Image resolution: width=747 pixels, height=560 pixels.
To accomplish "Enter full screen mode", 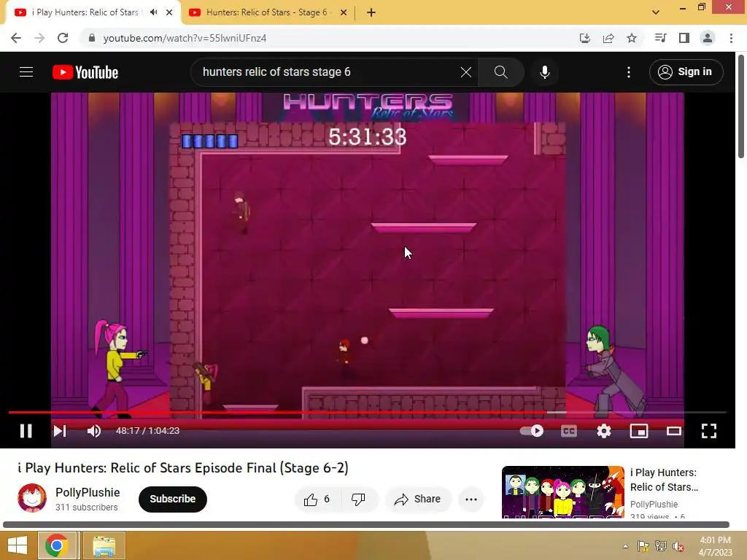I will click(x=709, y=431).
